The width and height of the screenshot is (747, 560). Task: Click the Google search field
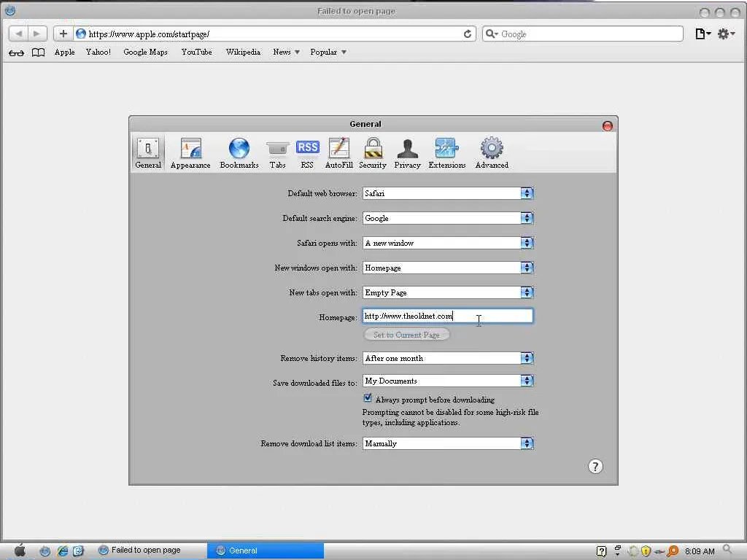(583, 34)
